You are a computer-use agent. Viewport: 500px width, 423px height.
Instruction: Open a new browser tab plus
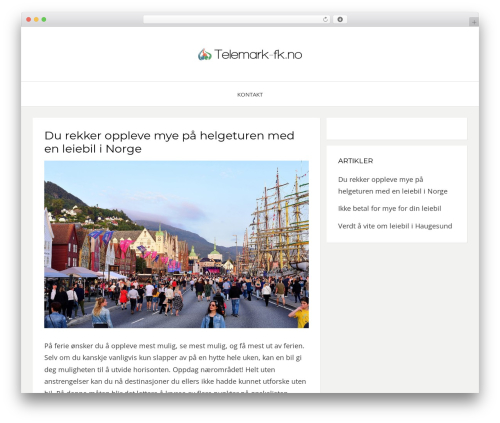pyautogui.click(x=474, y=22)
